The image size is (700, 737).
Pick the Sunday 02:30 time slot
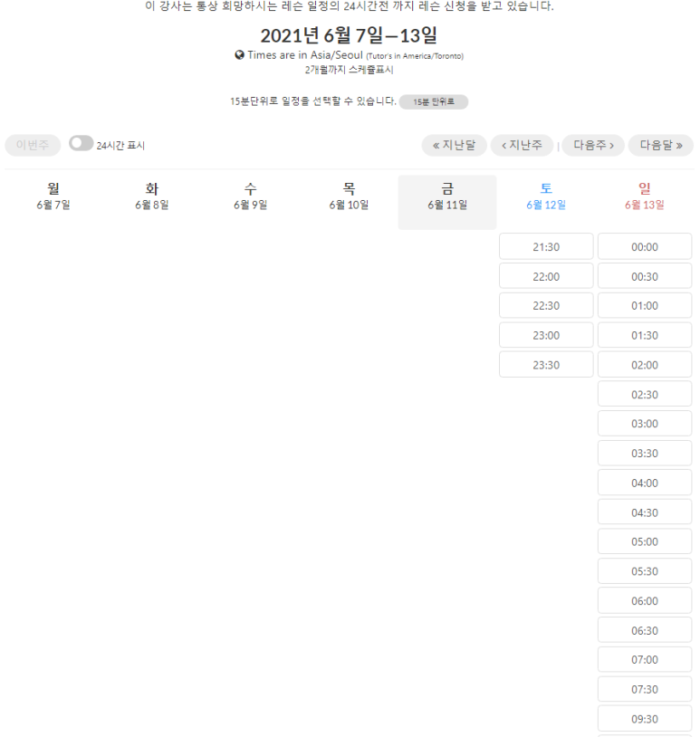[645, 394]
